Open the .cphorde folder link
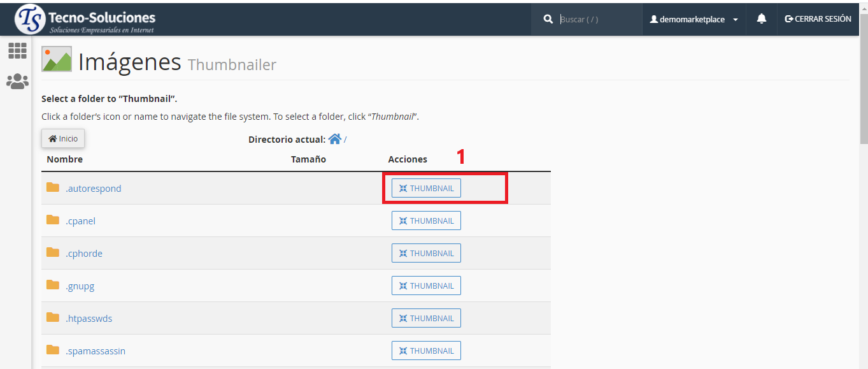The image size is (868, 369). [x=84, y=254]
